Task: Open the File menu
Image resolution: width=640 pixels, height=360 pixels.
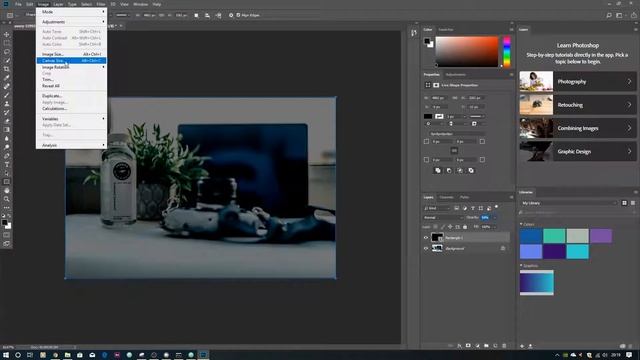Action: pyautogui.click(x=18, y=4)
